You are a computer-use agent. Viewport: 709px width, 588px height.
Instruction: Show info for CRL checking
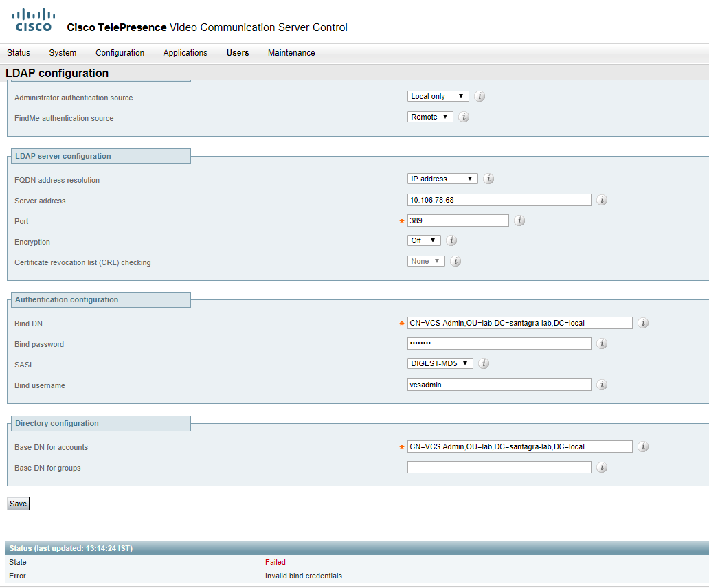(455, 261)
